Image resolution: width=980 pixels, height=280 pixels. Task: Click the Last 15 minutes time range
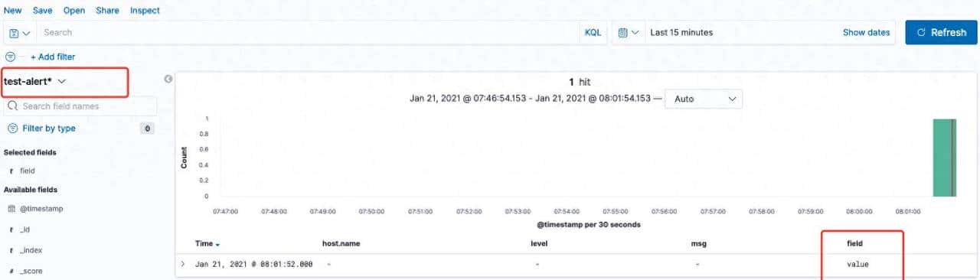click(x=681, y=33)
